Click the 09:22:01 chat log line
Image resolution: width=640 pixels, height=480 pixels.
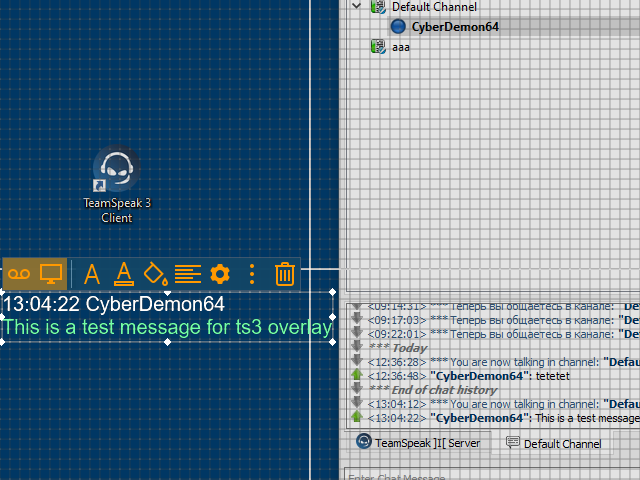503,334
